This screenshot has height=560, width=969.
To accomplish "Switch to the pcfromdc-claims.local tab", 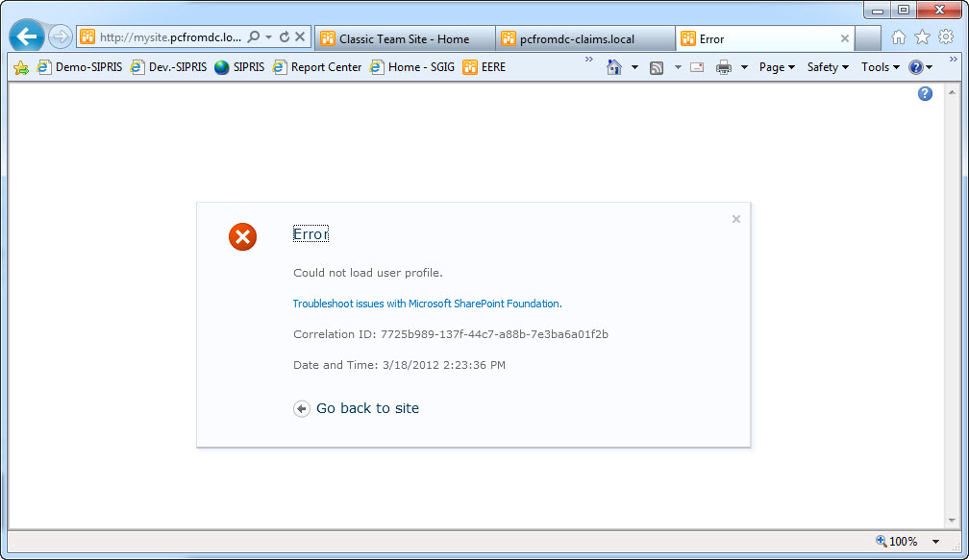I will coord(577,37).
